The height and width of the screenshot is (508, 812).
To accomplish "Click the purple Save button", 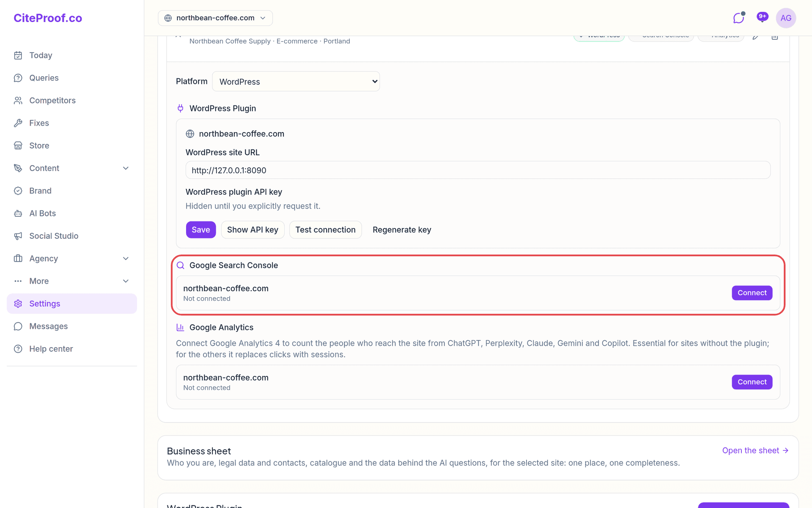I will click(x=201, y=230).
